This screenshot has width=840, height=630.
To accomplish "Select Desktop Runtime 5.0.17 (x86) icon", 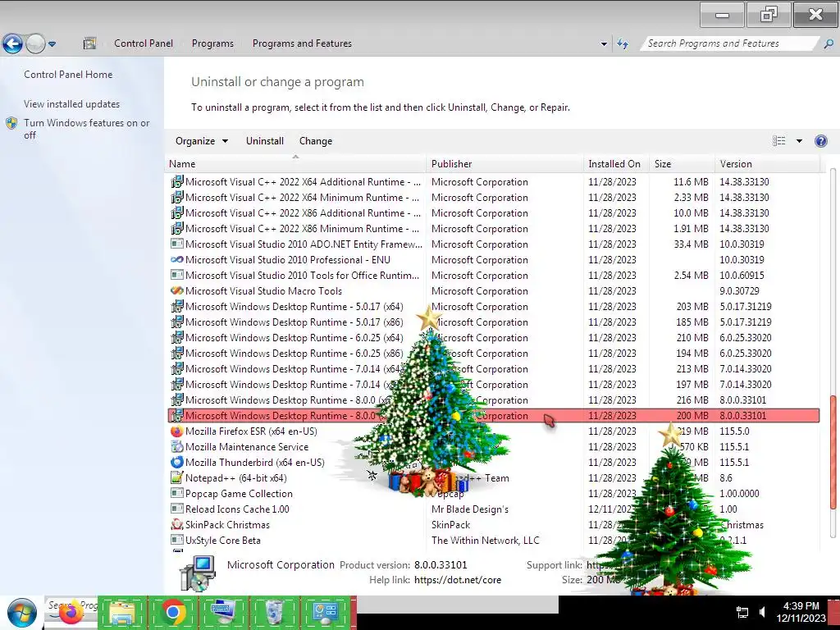I will click(177, 322).
